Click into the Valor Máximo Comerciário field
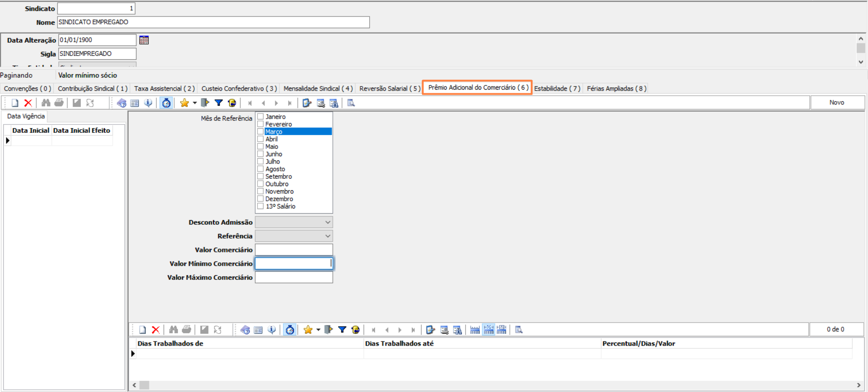Image resolution: width=868 pixels, height=392 pixels. pyautogui.click(x=294, y=278)
